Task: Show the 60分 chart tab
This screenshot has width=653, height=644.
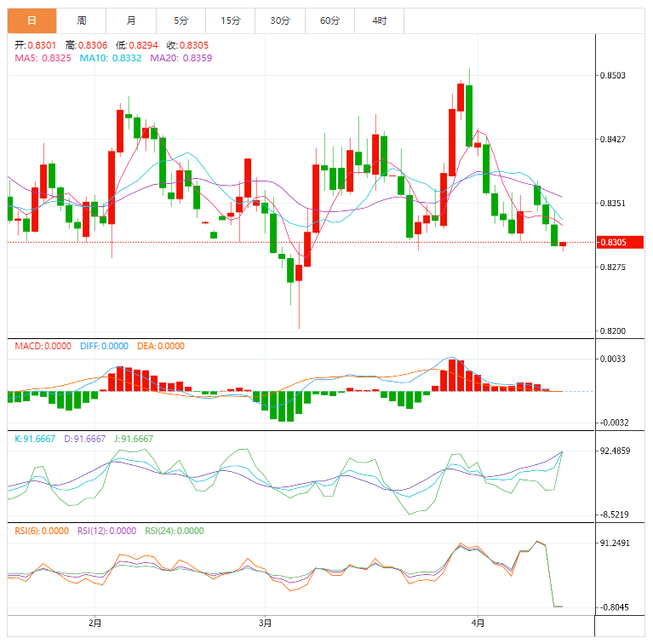Action: [x=329, y=20]
